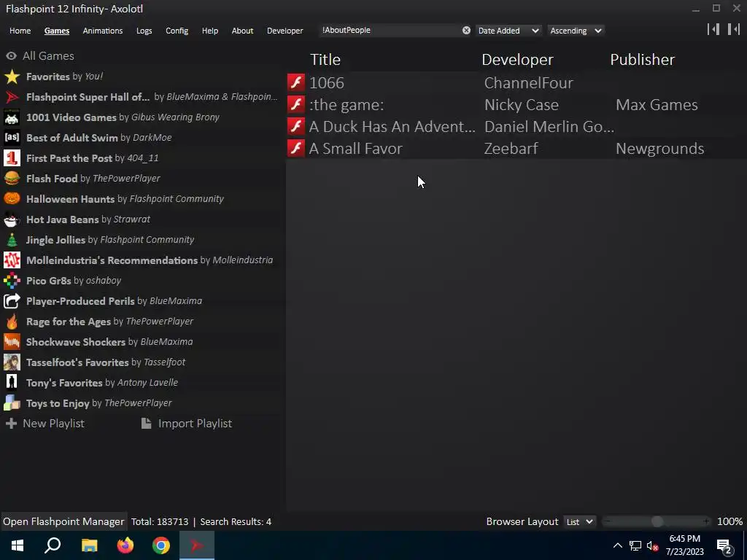The width and height of the screenshot is (747, 560).
Task: Click the Tony's Favorites icon
Action: click(x=12, y=383)
